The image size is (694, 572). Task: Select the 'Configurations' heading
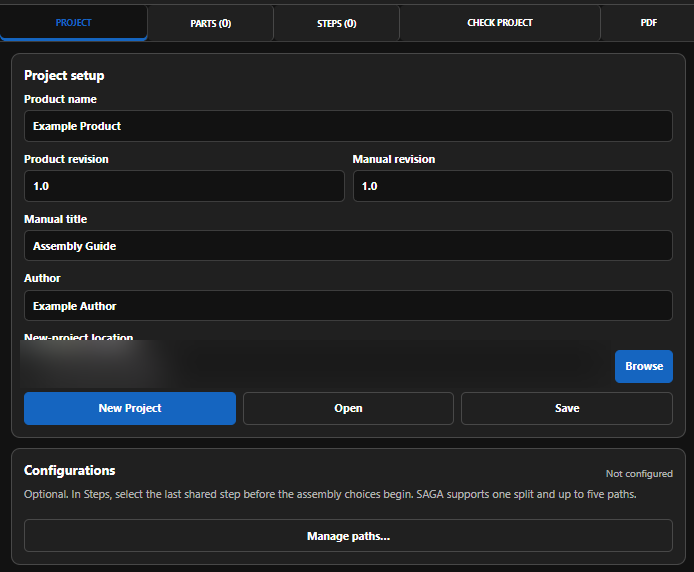click(x=69, y=470)
